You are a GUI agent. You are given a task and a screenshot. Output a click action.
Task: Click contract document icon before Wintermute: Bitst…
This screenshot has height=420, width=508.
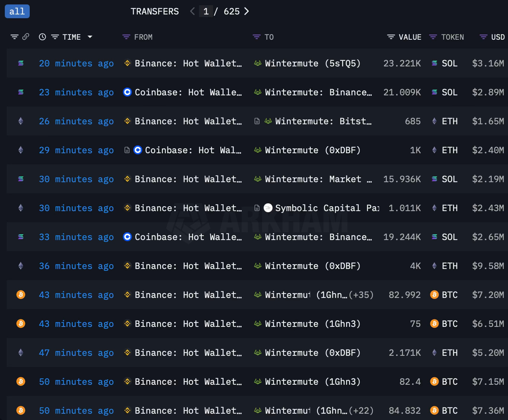pyautogui.click(x=257, y=121)
